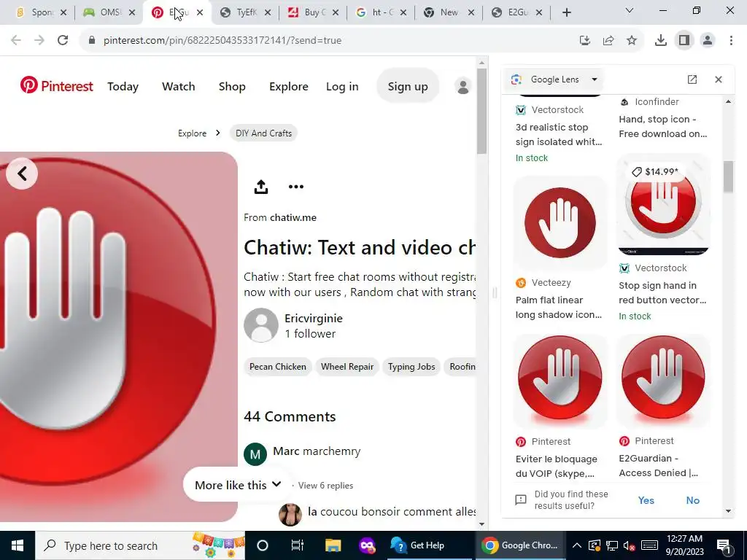Click View 6 replies

325,485
